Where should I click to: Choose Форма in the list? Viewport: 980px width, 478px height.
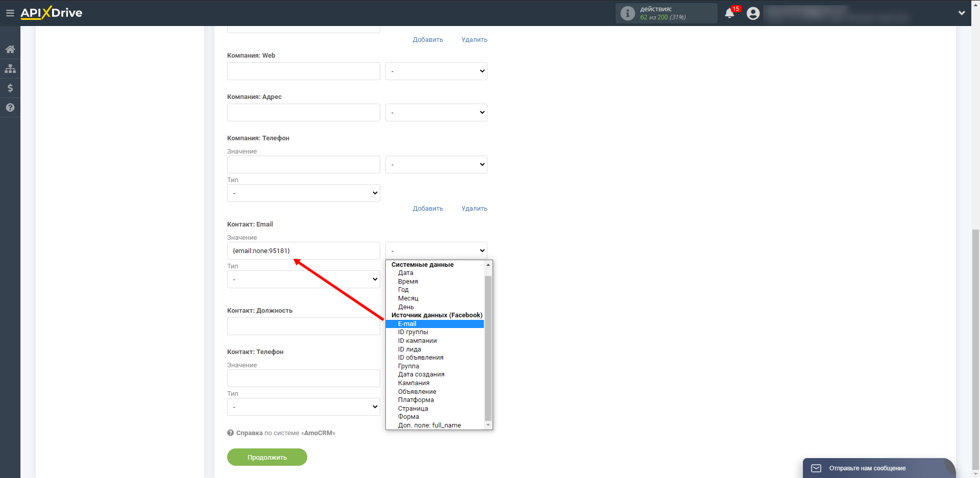[434, 417]
